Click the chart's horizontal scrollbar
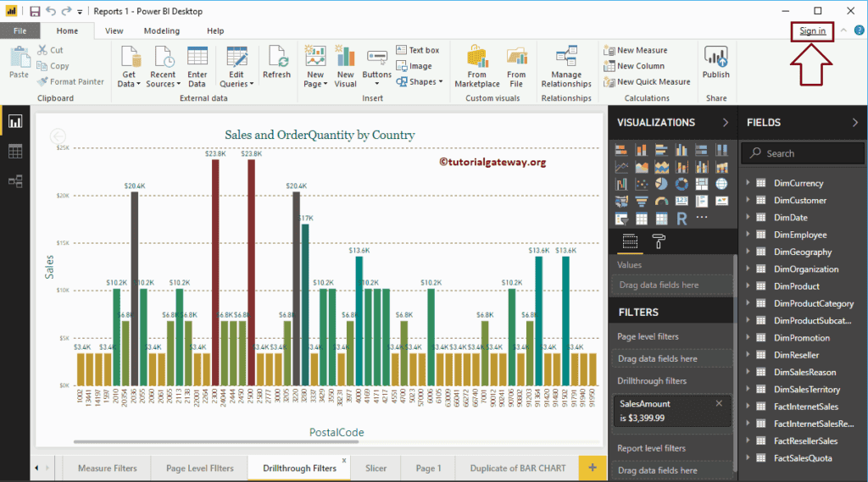The height and width of the screenshot is (482, 868). pos(216,442)
